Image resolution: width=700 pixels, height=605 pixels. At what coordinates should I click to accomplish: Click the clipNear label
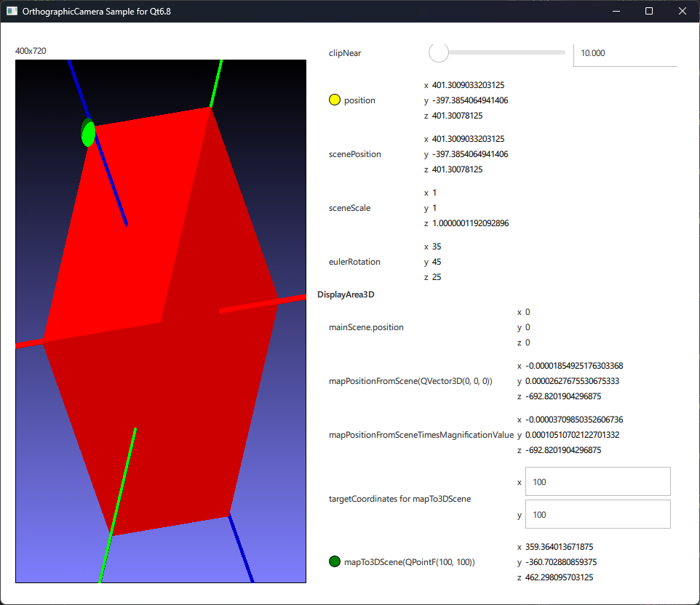[x=345, y=53]
